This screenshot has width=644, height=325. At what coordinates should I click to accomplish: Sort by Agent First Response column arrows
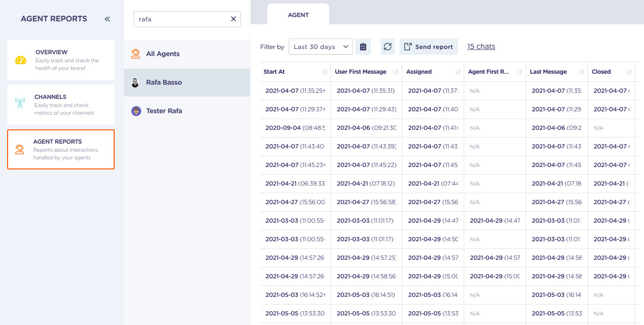[x=519, y=72]
